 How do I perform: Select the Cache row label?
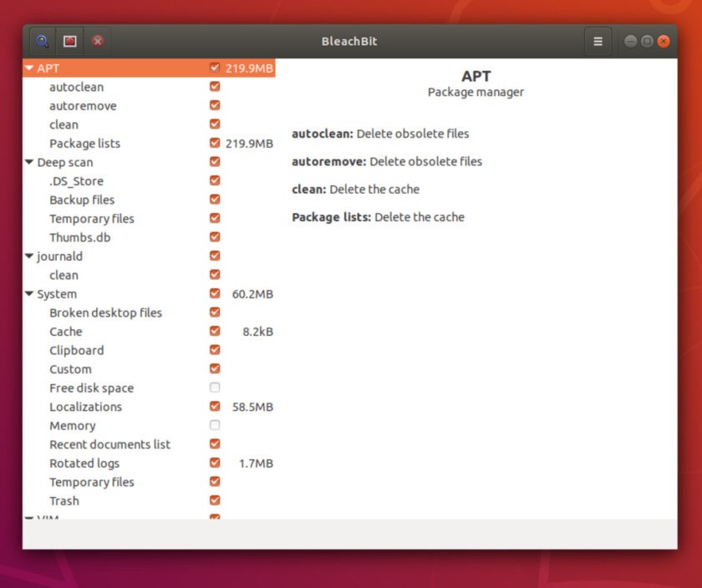coord(66,332)
